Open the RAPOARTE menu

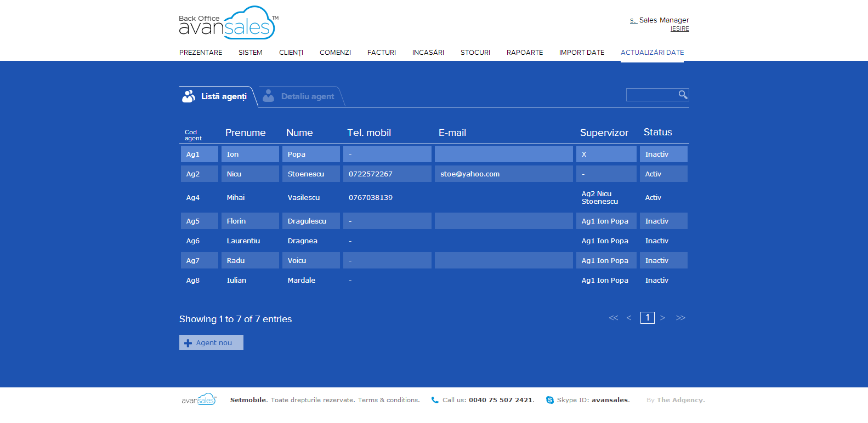click(524, 53)
